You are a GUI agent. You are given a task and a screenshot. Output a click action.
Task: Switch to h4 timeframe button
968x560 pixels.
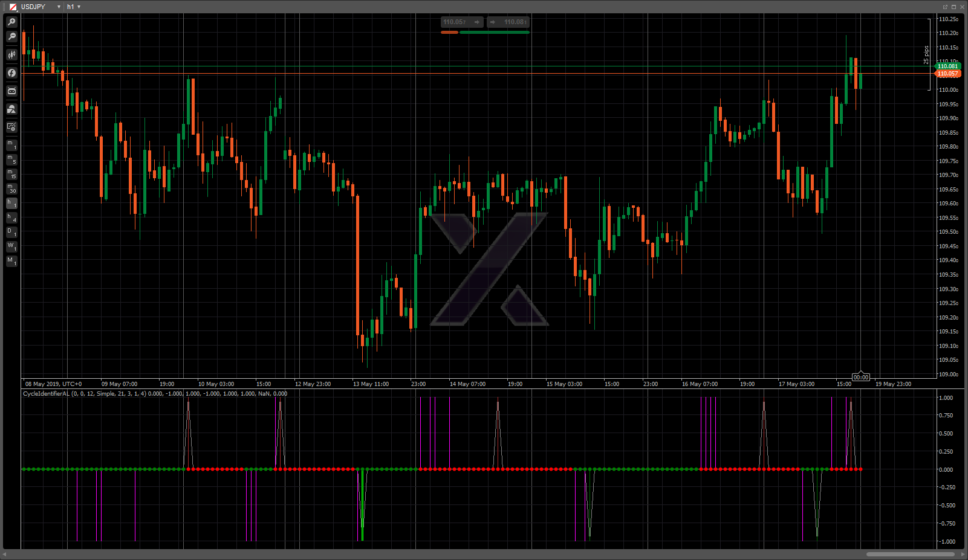(11, 218)
